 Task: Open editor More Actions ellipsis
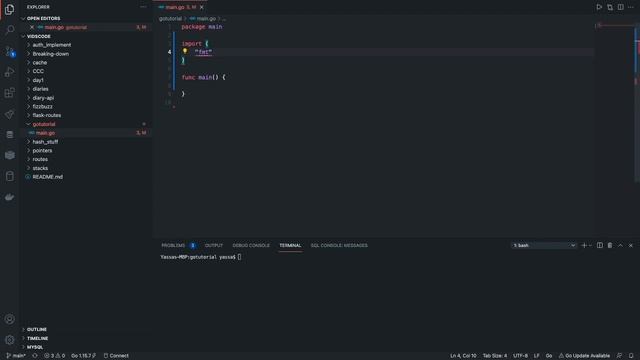[631, 7]
